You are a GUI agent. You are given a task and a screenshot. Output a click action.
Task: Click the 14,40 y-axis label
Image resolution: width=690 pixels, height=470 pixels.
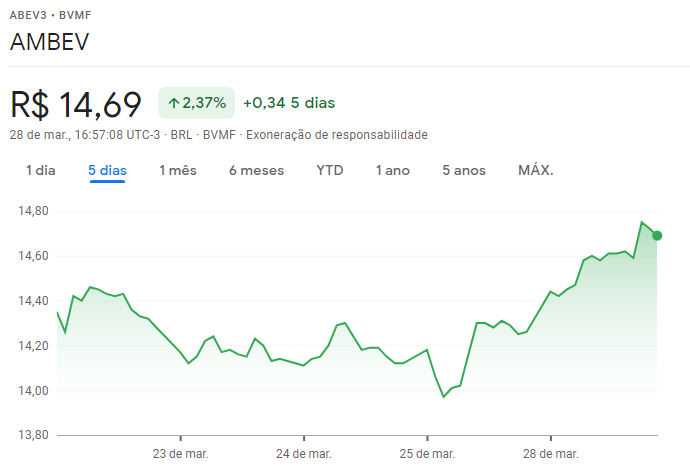[x=33, y=301]
